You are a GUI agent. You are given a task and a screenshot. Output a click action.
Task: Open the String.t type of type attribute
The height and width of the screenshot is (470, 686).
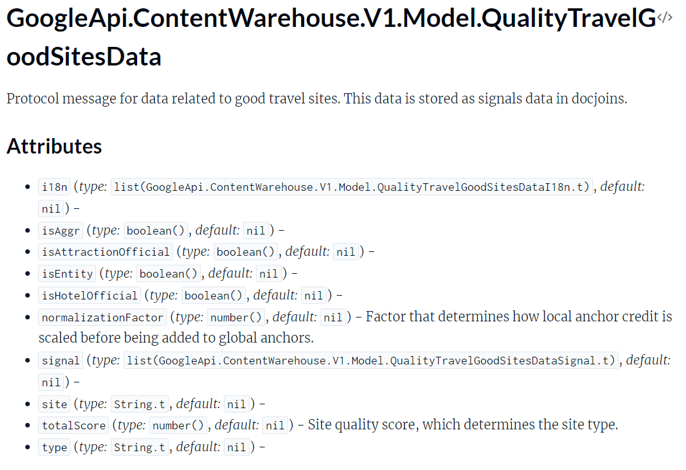tap(140, 447)
